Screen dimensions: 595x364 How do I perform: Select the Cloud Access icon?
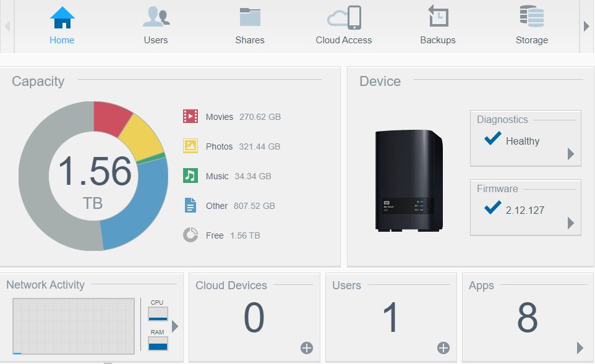tap(344, 17)
